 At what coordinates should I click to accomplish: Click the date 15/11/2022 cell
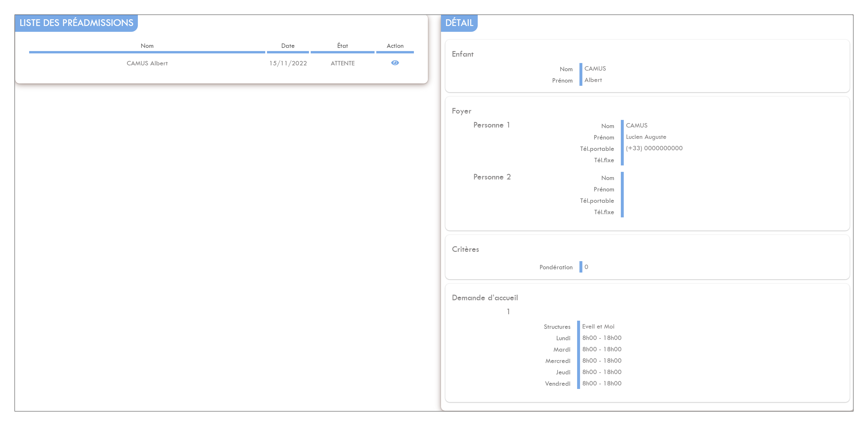pyautogui.click(x=288, y=63)
